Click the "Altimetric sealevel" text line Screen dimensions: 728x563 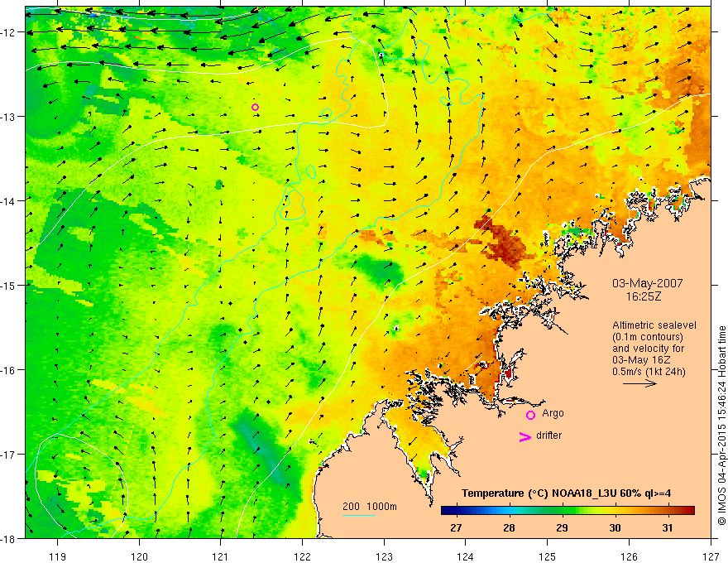(x=654, y=325)
